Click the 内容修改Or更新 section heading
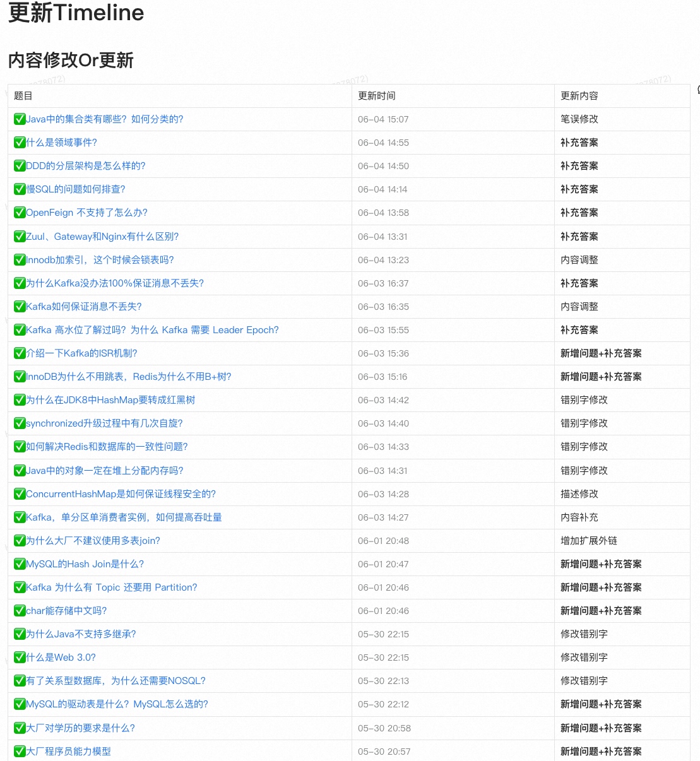This screenshot has width=700, height=761. (x=71, y=61)
